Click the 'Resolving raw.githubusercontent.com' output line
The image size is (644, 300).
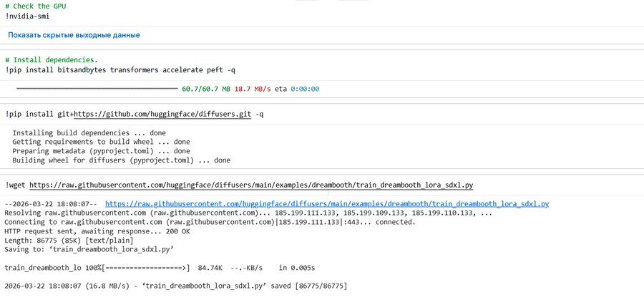click(248, 213)
